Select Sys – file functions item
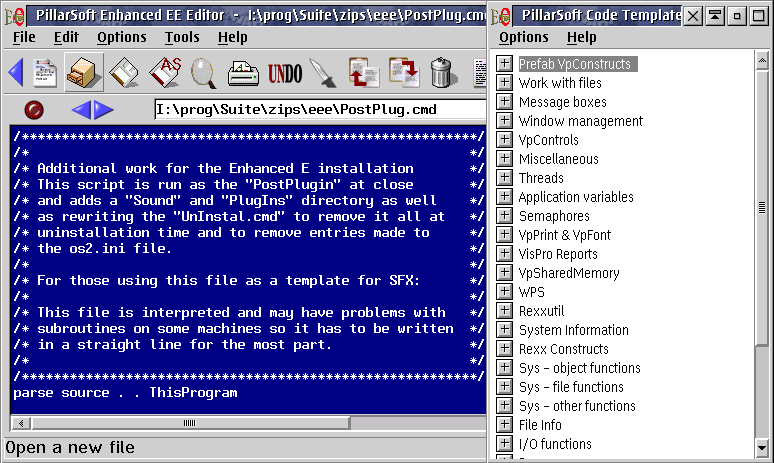This screenshot has width=774, height=463. [571, 387]
